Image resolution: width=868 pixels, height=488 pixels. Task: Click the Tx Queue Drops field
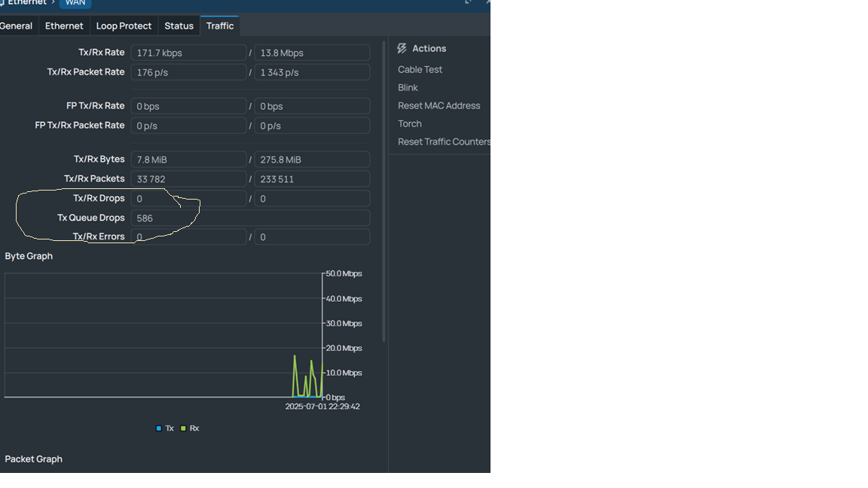pos(250,218)
